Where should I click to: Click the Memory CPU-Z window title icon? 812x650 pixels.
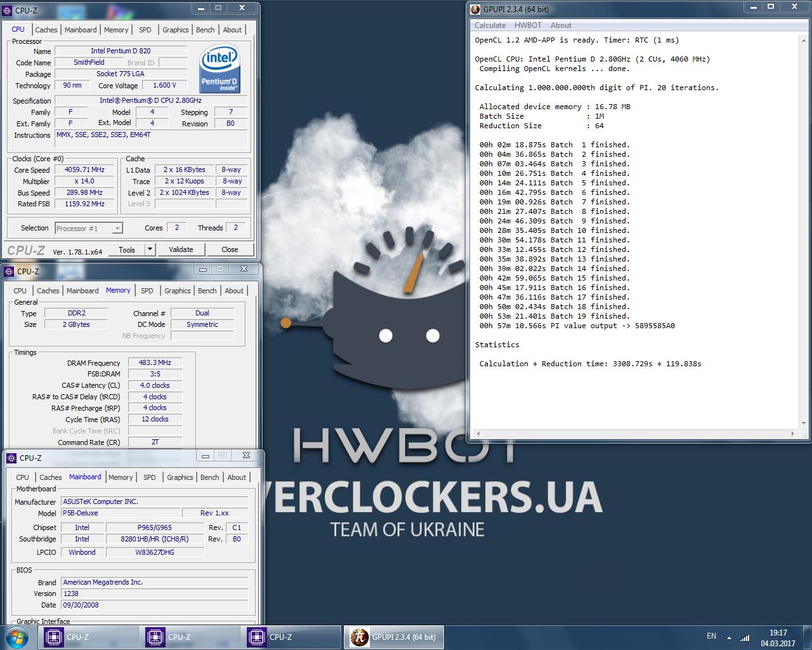pos(8,272)
